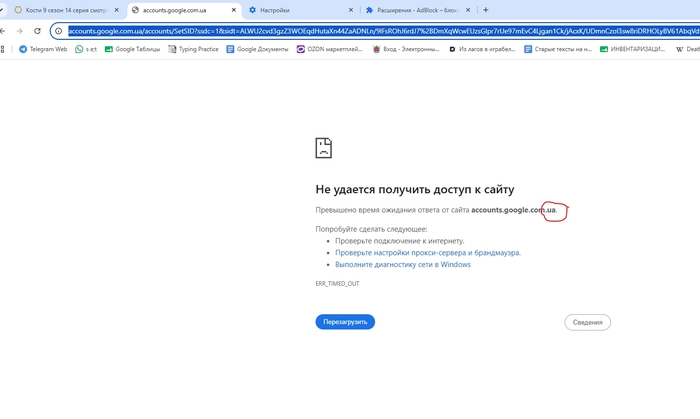
Task: Open Выполните диагностику сети в Windows link
Action: 403,264
